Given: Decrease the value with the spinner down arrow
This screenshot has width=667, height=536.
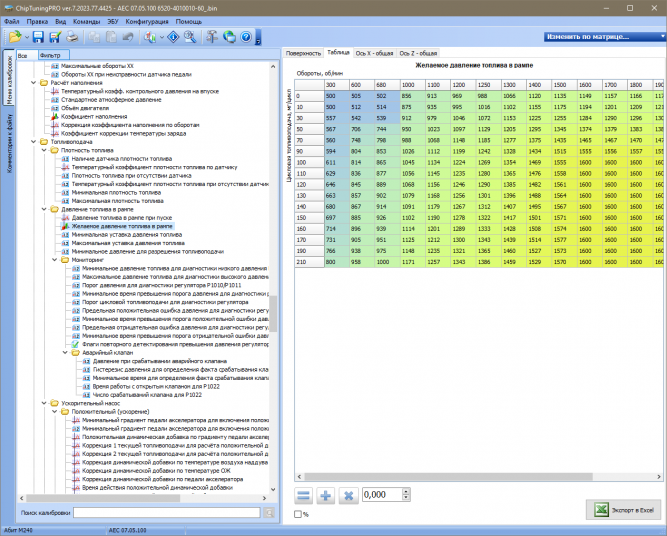Looking at the screenshot, I should pyautogui.click(x=406, y=497).
